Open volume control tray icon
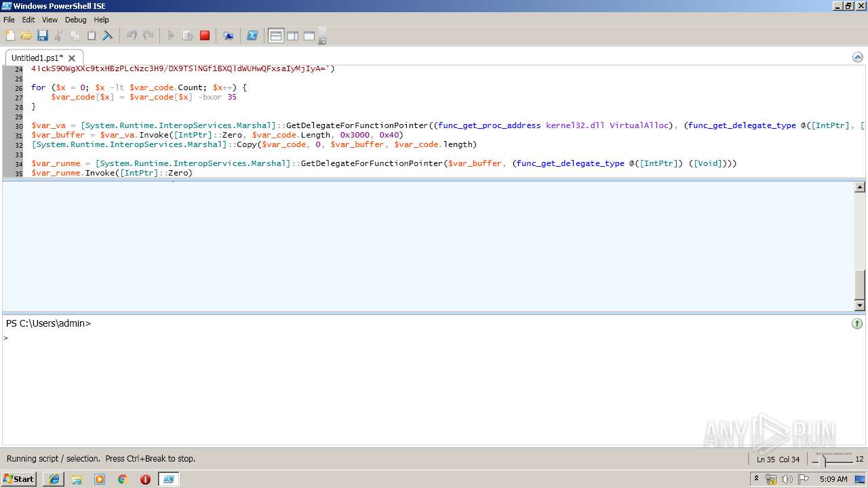The width and height of the screenshot is (868, 488). click(787, 479)
